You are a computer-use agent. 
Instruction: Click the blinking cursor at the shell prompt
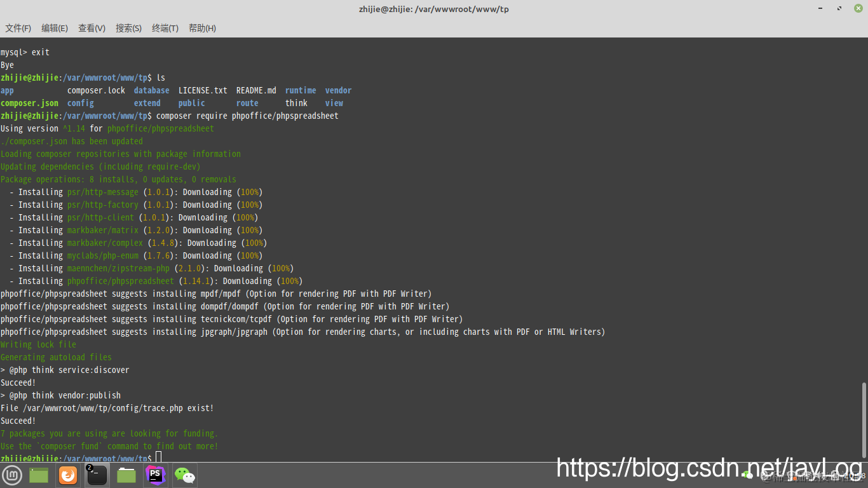point(157,456)
